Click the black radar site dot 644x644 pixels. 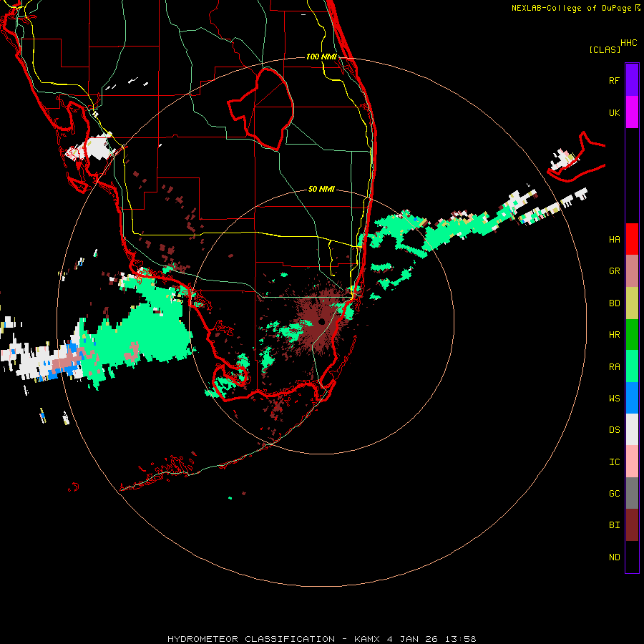[x=321, y=321]
